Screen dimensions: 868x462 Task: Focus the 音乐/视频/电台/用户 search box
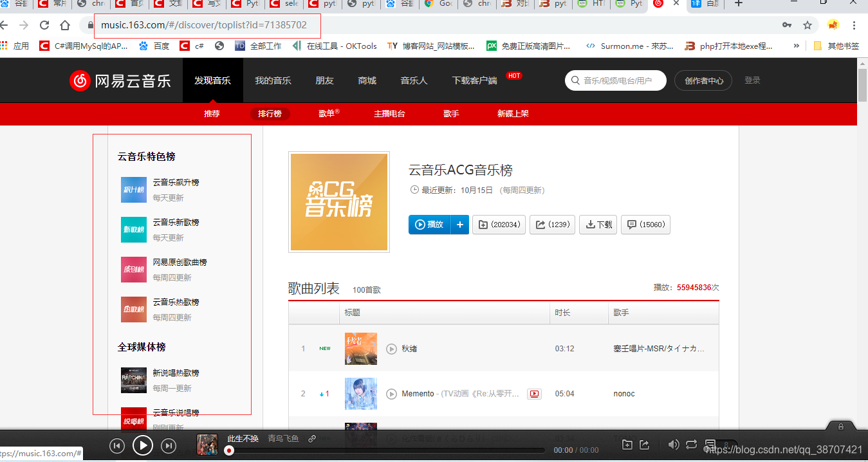tap(616, 80)
